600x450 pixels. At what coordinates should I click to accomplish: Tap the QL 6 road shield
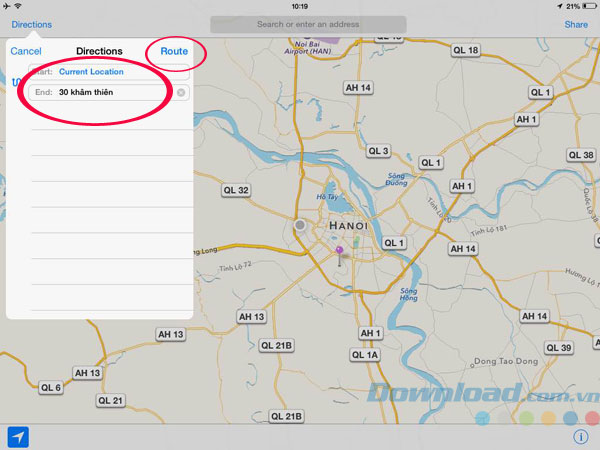click(51, 388)
